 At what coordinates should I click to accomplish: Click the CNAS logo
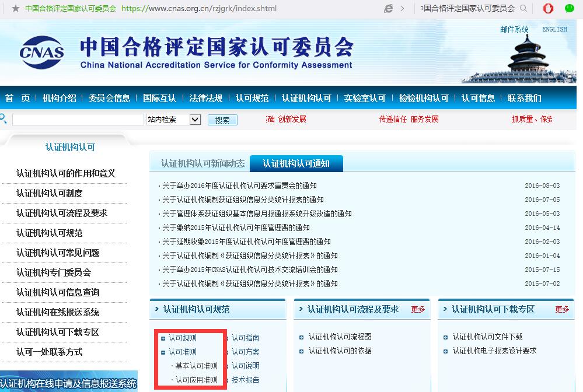41,52
